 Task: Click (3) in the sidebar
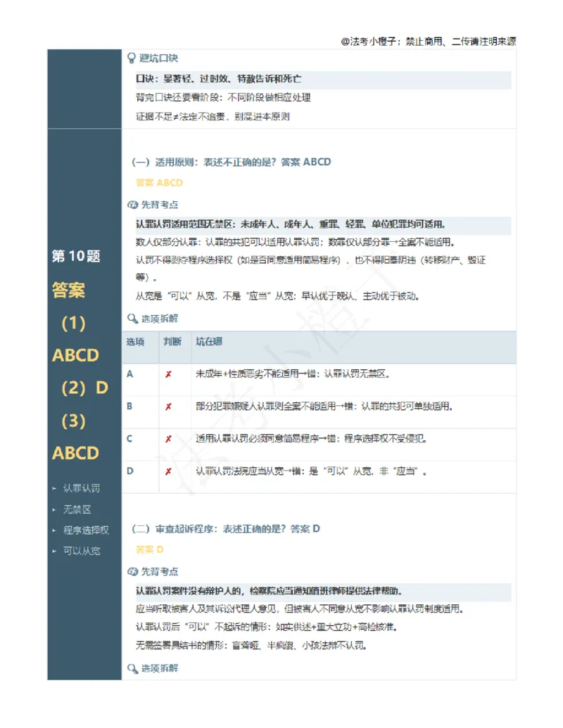[x=73, y=421]
